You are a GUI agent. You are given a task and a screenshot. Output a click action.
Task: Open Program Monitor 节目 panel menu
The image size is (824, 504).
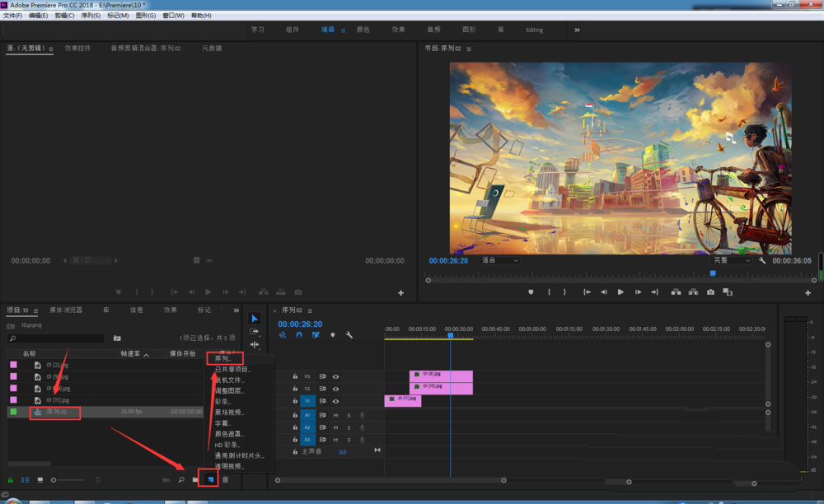point(469,49)
